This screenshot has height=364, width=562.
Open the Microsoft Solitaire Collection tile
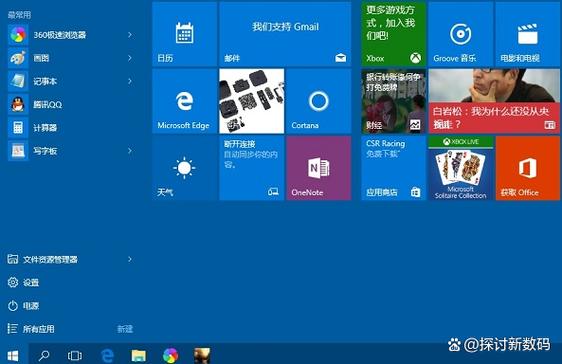tap(460, 168)
